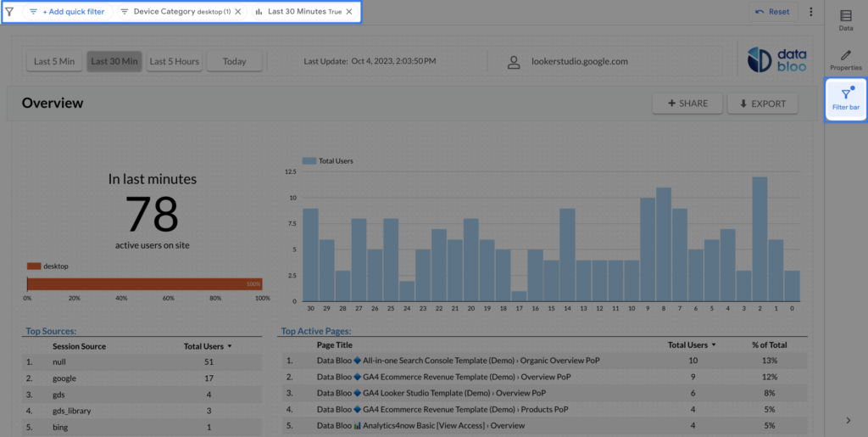Open the three-dot more options menu
The height and width of the screenshot is (437, 868).
pos(810,12)
